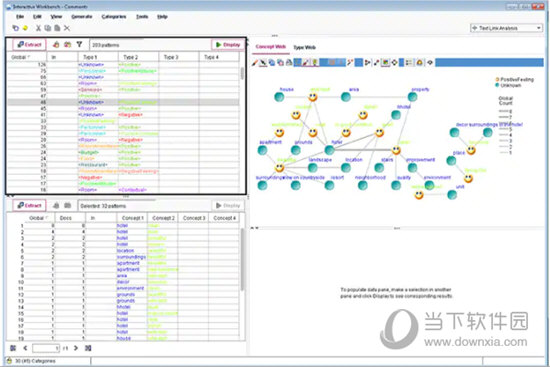Viewport: 550px width, 367px height.
Task: Go to next page with right arrow
Action: coord(76,348)
